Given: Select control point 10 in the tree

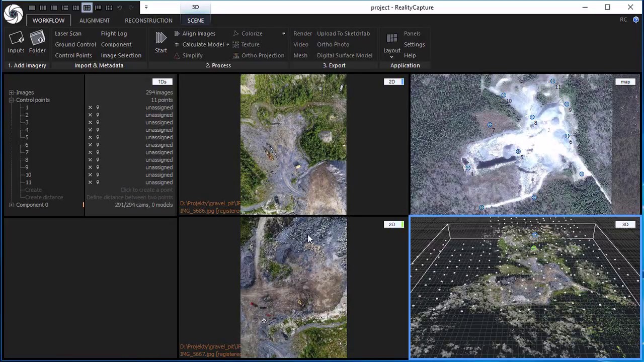Looking at the screenshot, I should pyautogui.click(x=28, y=175).
